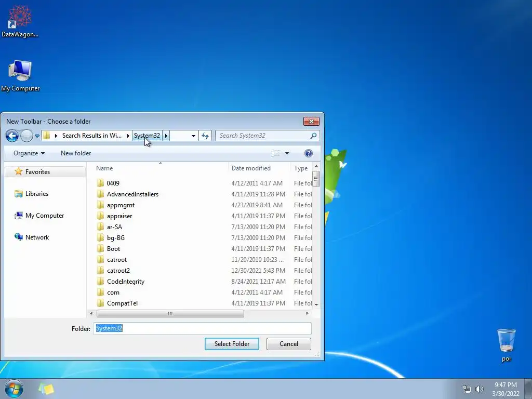Click into the Folder name field

(x=202, y=328)
